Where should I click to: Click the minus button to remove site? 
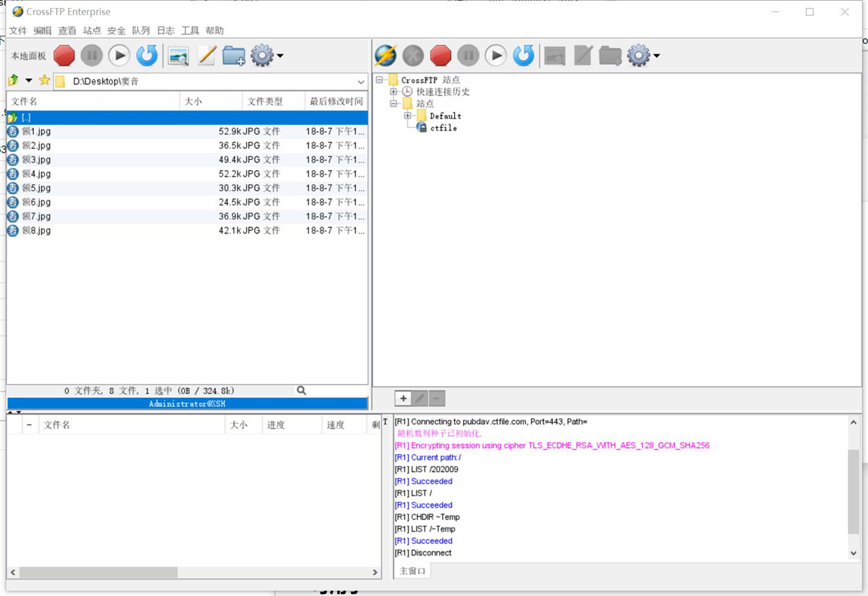point(437,399)
